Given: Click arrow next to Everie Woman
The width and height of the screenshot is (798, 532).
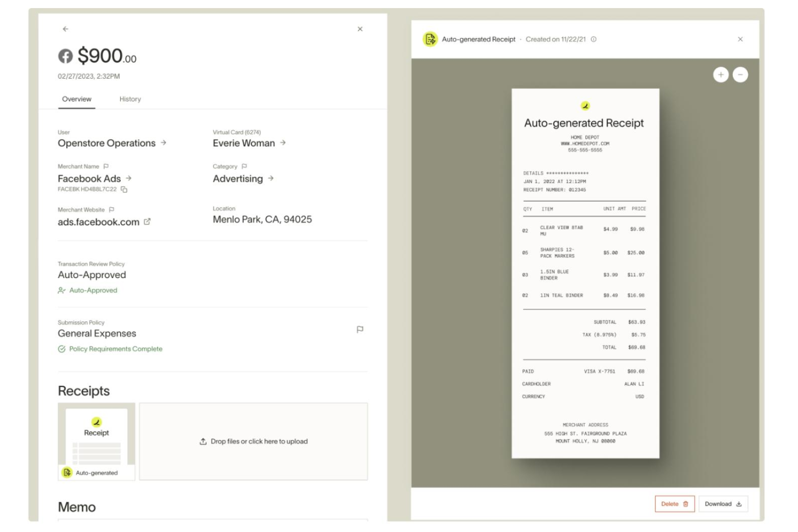Looking at the screenshot, I should (x=283, y=143).
